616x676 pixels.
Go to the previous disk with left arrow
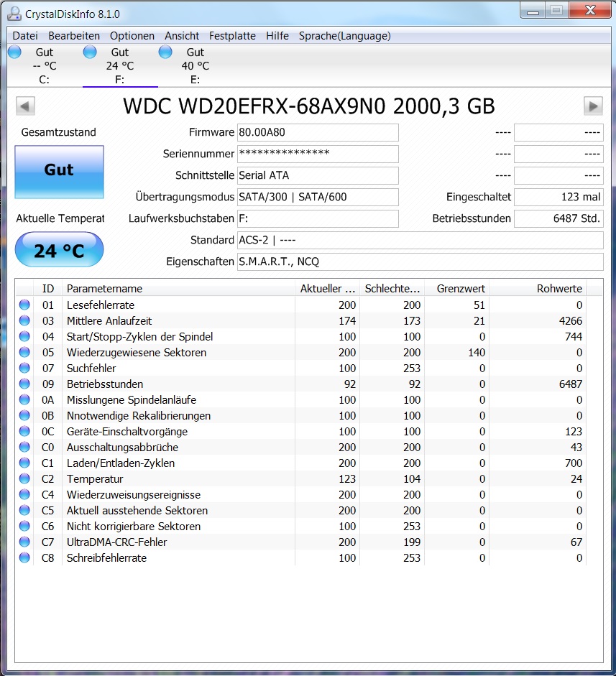pyautogui.click(x=25, y=106)
